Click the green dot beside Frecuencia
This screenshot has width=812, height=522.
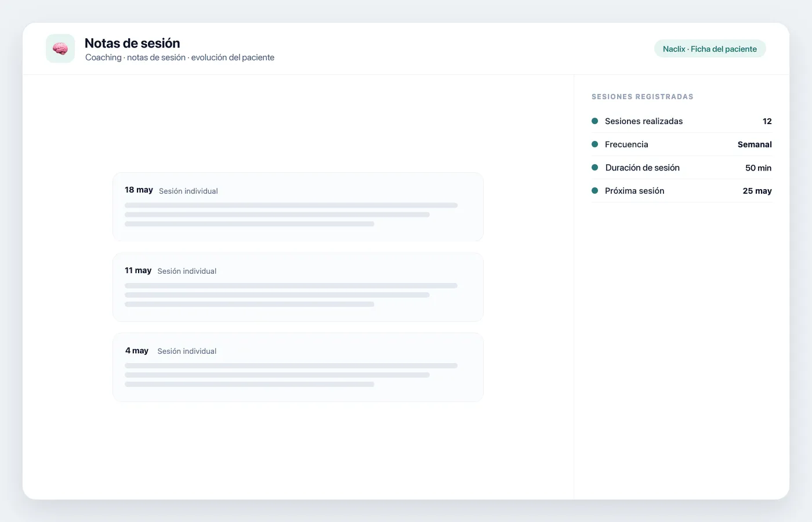pyautogui.click(x=594, y=144)
